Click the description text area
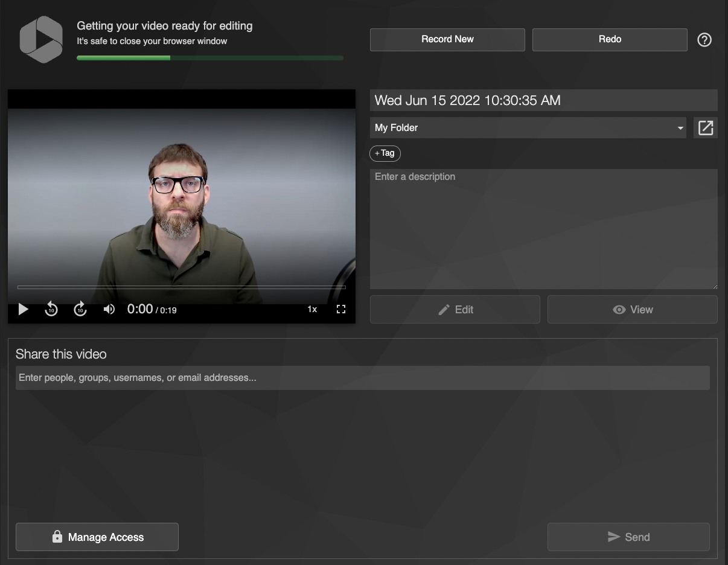 pyautogui.click(x=544, y=229)
